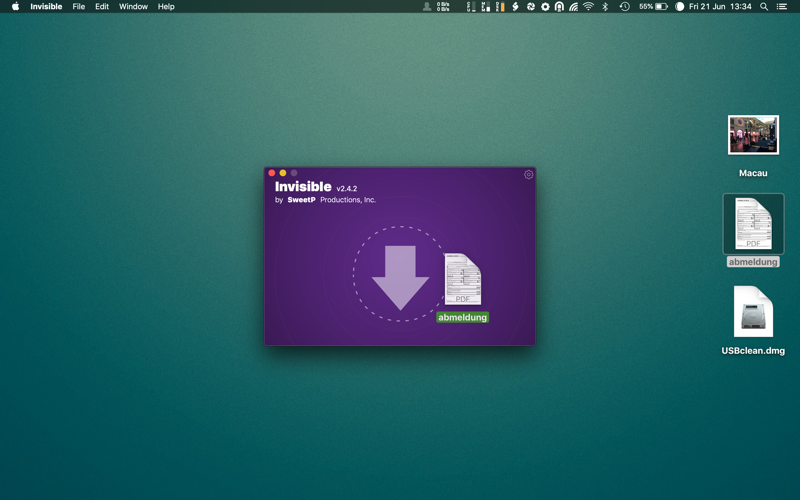Click the highlighted abmeldung desktop label

[x=753, y=262]
